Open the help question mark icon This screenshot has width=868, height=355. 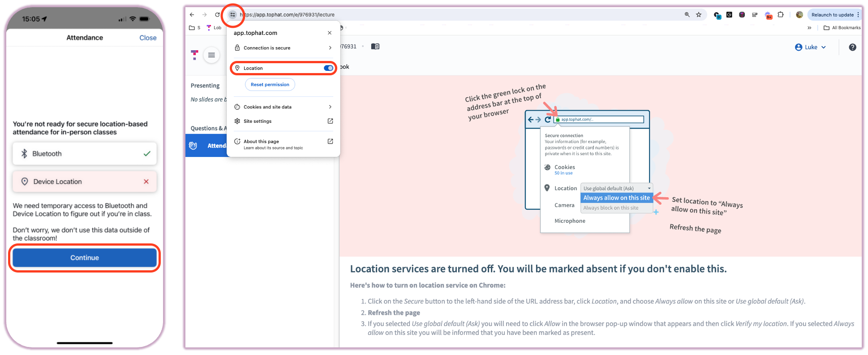coord(852,47)
